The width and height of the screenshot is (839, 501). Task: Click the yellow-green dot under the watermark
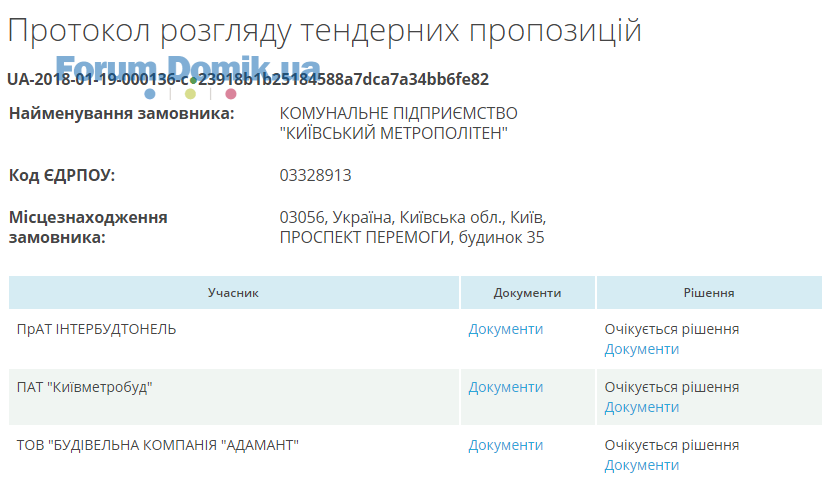190,94
